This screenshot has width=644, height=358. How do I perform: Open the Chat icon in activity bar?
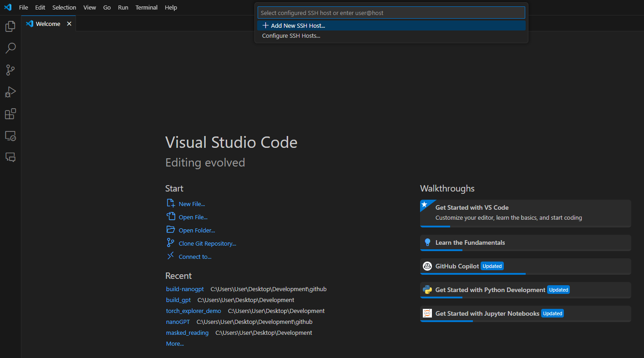point(10,157)
